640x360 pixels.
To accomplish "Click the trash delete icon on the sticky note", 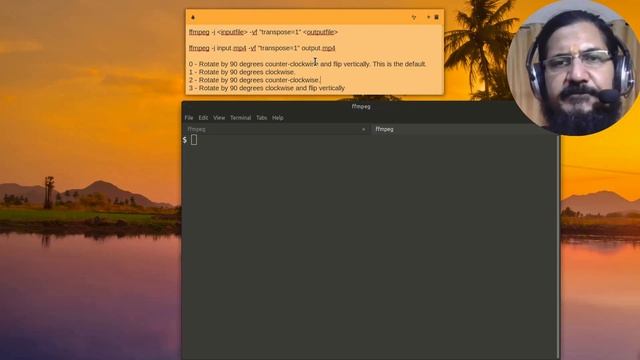I will pos(436,17).
